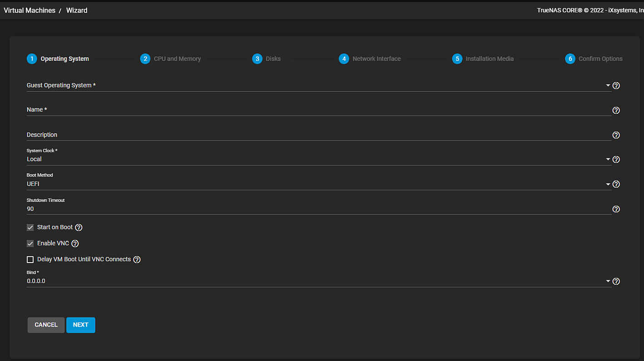Show help for System Clock setting

(616, 160)
